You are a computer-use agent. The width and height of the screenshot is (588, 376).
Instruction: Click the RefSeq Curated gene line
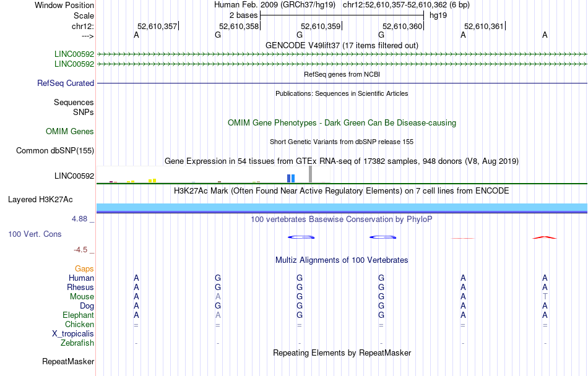342,83
